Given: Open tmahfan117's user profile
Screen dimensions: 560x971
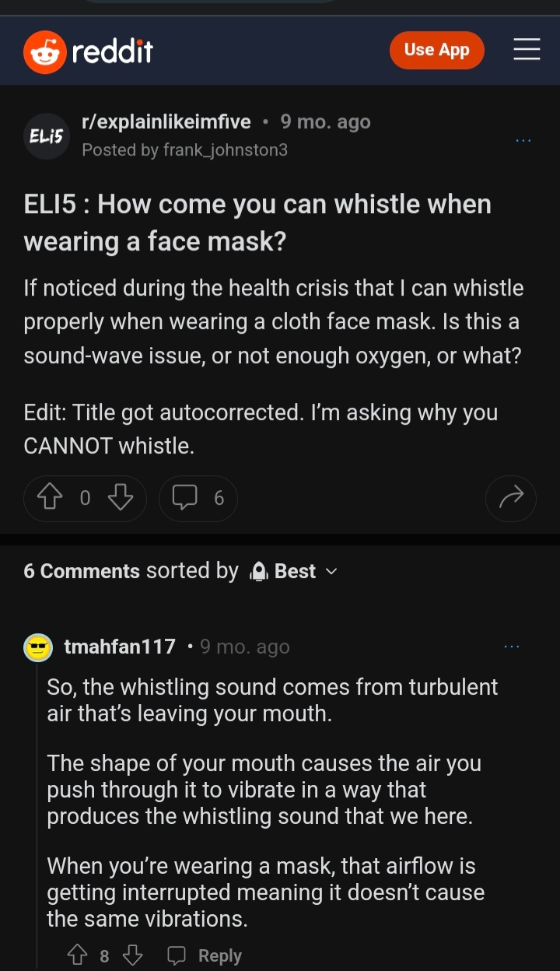Looking at the screenshot, I should tap(119, 647).
